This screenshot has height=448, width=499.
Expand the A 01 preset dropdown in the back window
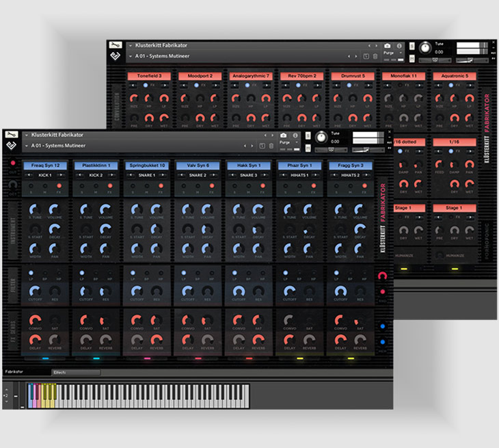[x=131, y=56]
